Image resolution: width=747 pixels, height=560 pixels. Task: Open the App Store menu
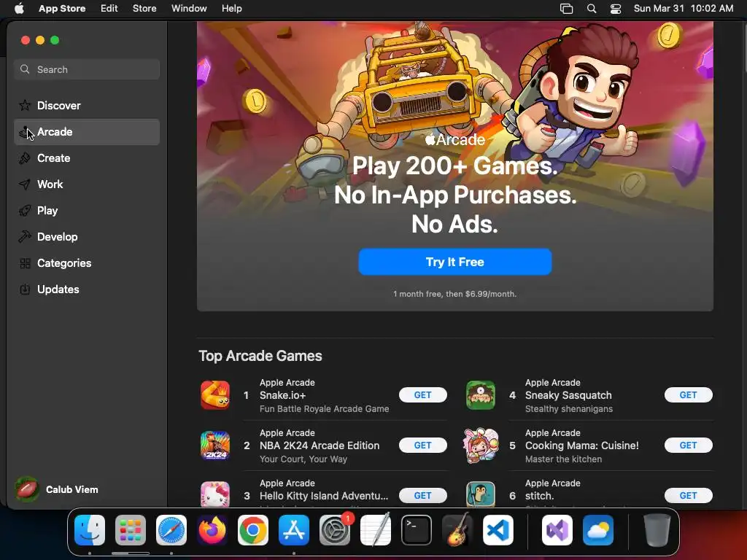click(62, 9)
